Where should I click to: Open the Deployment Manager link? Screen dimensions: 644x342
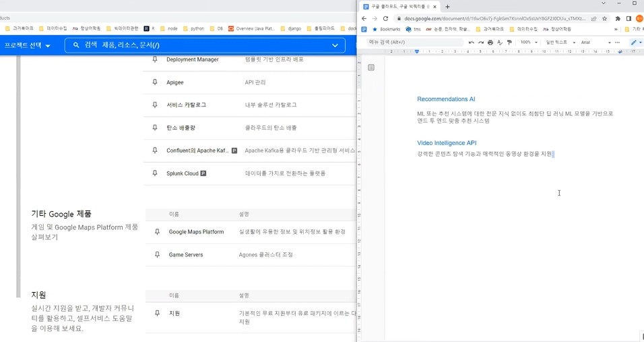click(x=192, y=59)
